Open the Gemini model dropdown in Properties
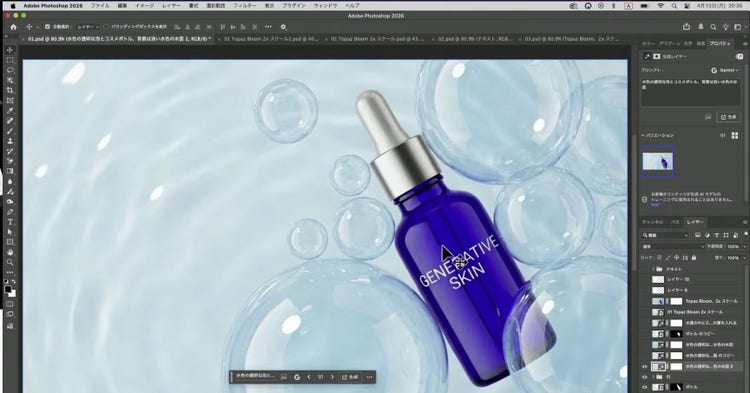 click(x=725, y=70)
